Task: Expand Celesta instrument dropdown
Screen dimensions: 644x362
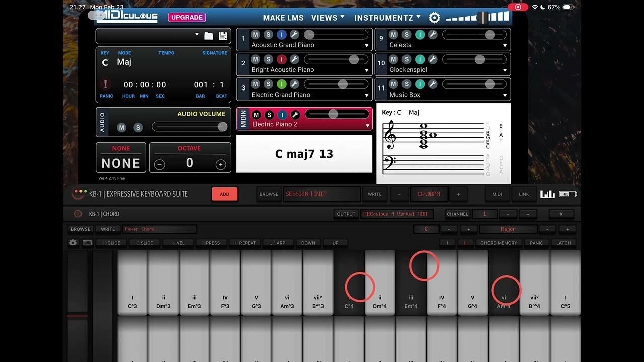Action: (x=505, y=46)
